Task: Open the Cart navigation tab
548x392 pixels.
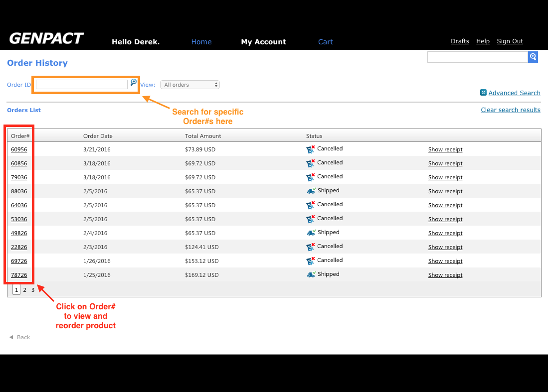Action: click(x=325, y=42)
